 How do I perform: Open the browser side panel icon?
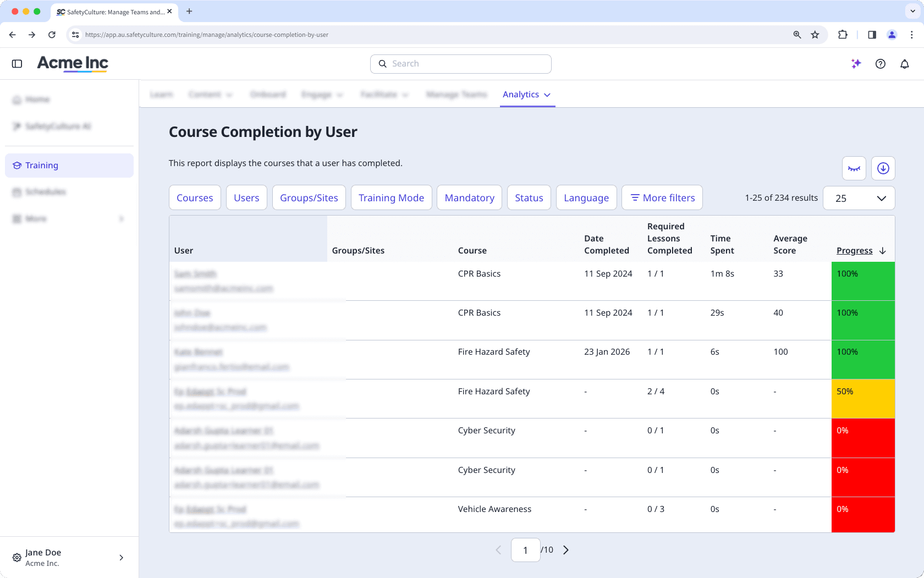pos(872,35)
